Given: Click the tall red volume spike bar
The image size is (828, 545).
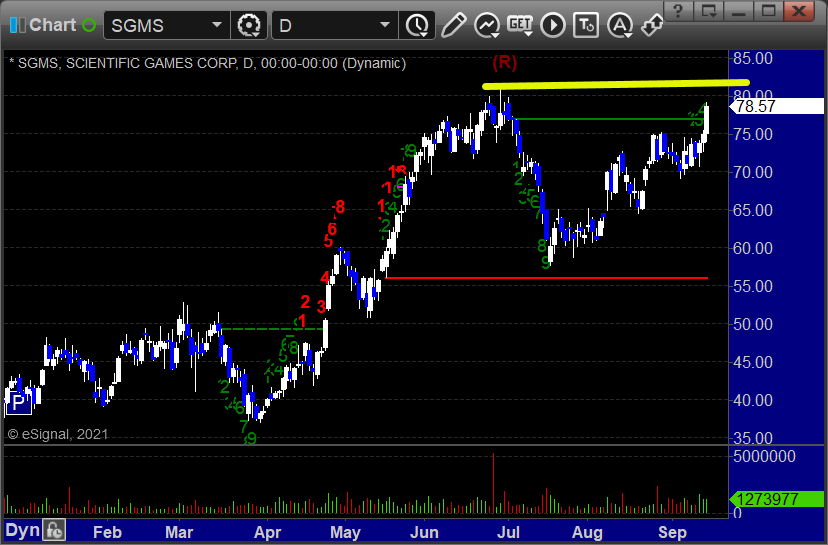Looking at the screenshot, I should [494, 483].
